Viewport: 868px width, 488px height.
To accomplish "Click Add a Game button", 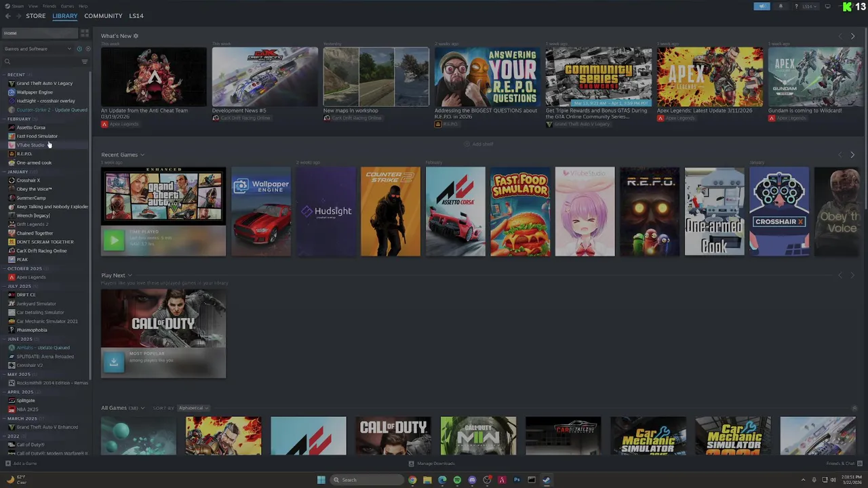I will (x=21, y=464).
